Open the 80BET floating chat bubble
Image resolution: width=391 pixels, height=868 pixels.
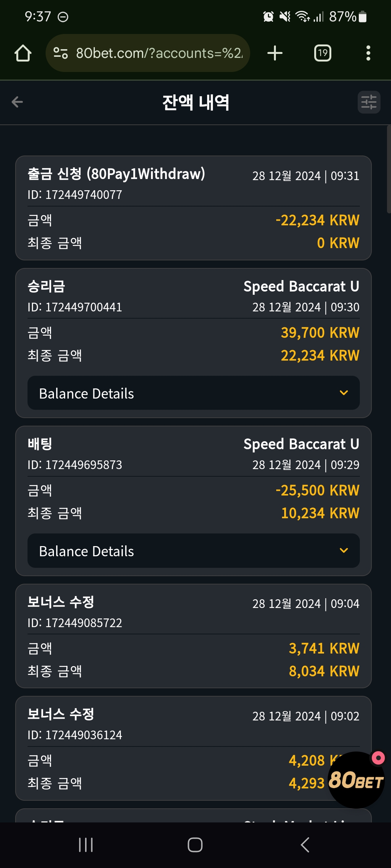point(356,780)
